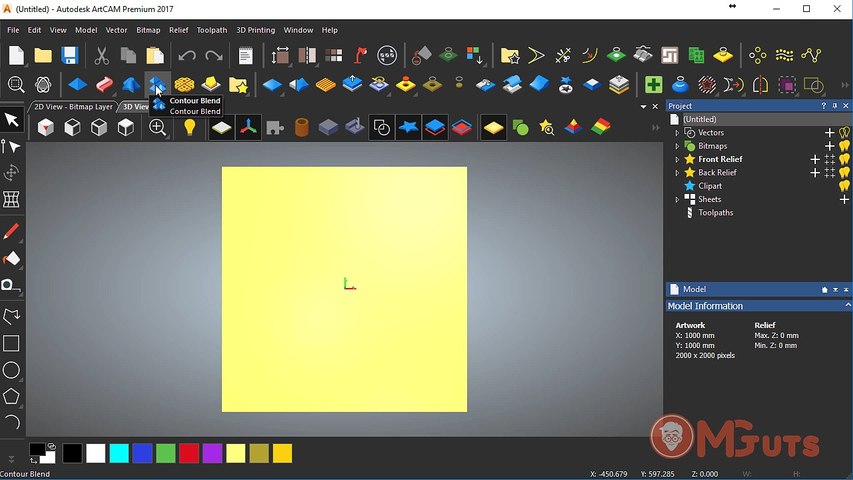Select the arrow Select tool in left toolbar
Viewport: 853px width, 480px height.
[x=11, y=119]
